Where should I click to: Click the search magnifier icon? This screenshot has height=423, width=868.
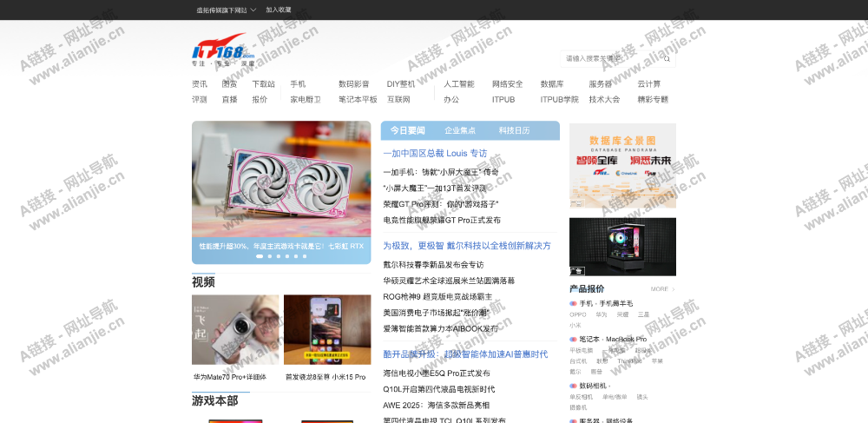pos(667,59)
